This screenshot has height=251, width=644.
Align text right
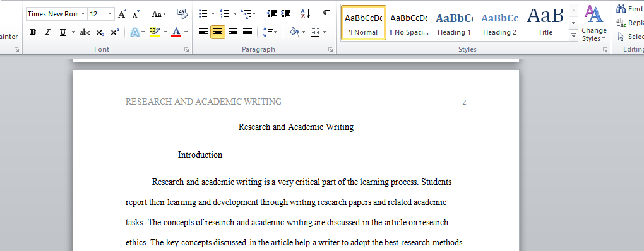[233, 32]
